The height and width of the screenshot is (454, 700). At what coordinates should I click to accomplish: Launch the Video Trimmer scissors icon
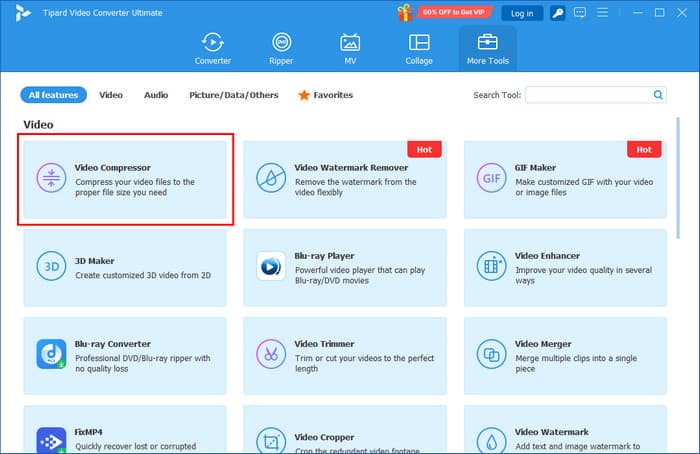click(x=270, y=354)
